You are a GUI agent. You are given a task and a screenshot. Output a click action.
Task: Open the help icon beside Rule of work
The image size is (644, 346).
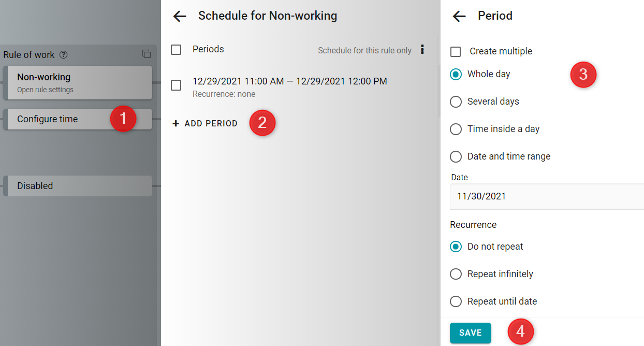[64, 55]
